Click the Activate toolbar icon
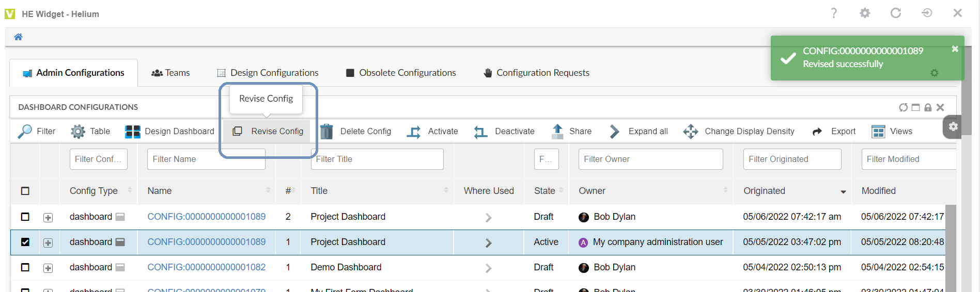The width and height of the screenshot is (980, 292). (x=413, y=132)
